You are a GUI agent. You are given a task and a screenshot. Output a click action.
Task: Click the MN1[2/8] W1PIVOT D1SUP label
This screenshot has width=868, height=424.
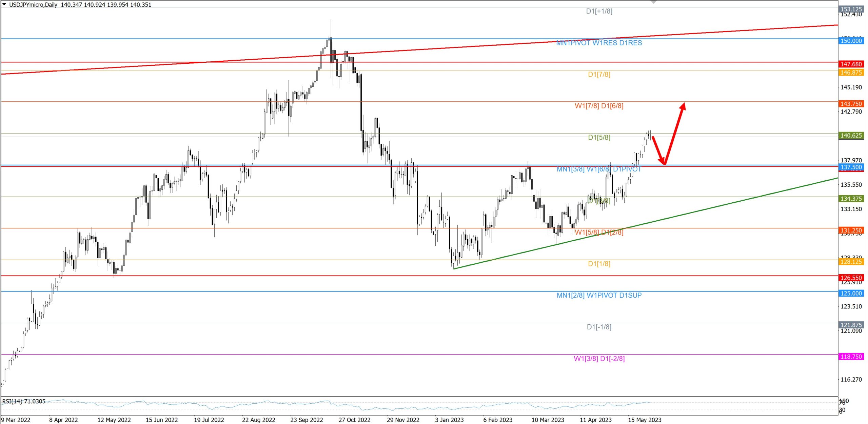pyautogui.click(x=599, y=295)
